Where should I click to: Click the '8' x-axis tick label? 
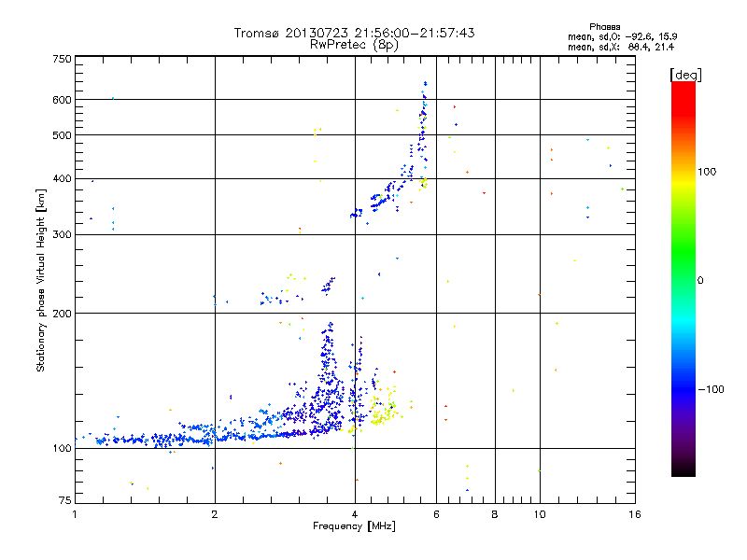click(495, 514)
